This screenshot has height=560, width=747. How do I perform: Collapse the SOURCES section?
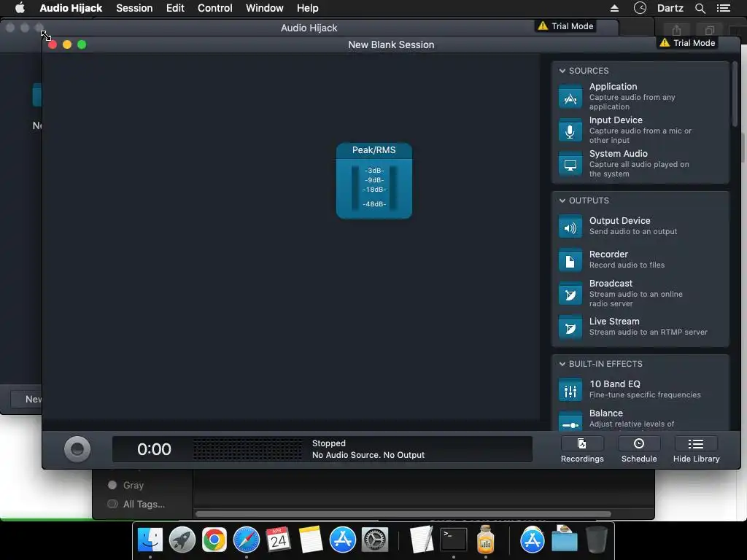[562, 71]
